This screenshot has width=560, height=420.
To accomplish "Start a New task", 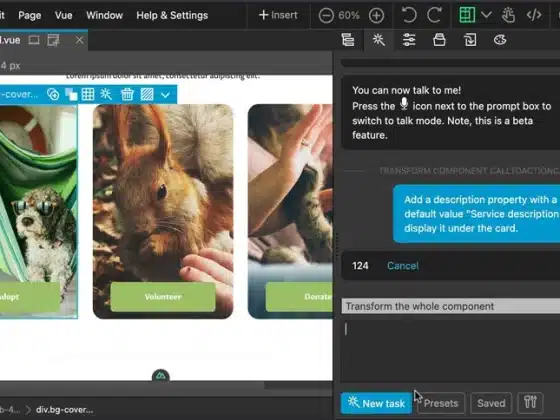I will click(x=376, y=403).
